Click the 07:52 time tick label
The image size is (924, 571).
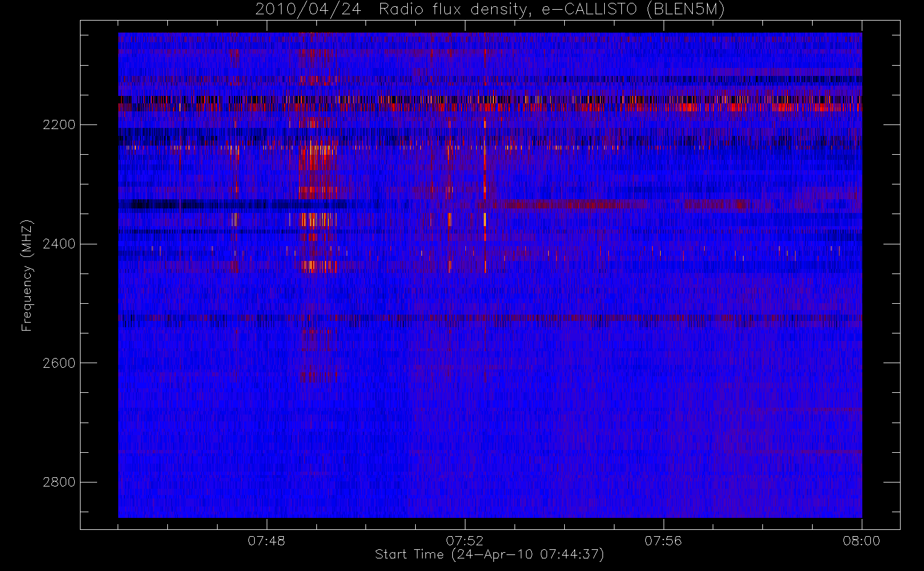[465, 541]
